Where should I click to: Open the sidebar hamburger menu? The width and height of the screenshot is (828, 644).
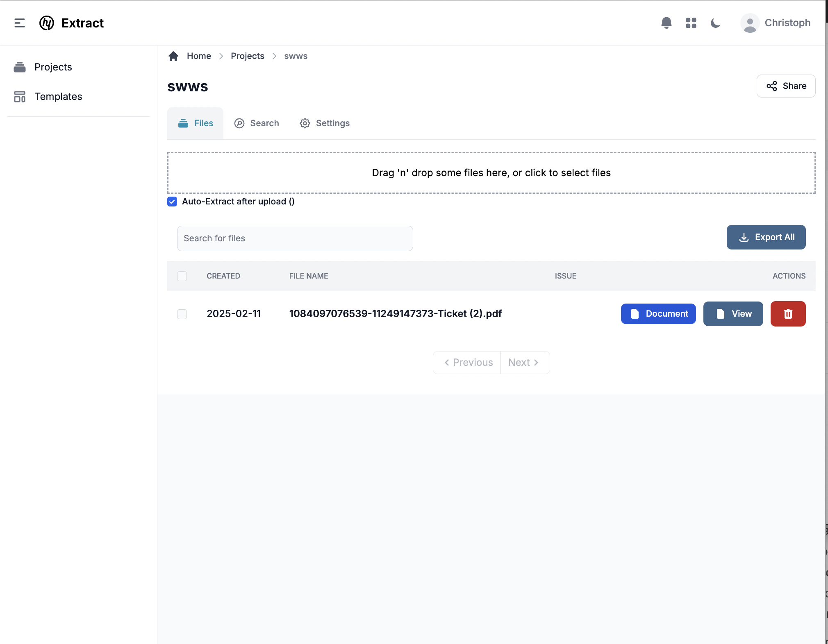pos(19,23)
